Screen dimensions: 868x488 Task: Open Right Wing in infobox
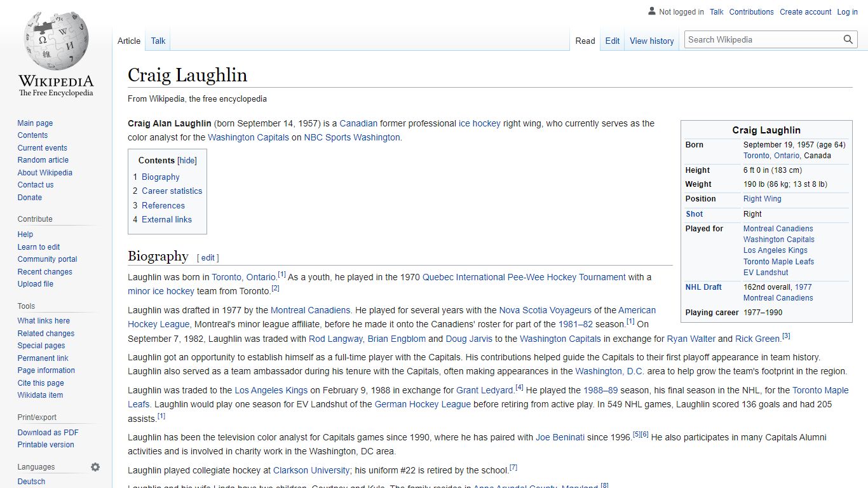763,199
